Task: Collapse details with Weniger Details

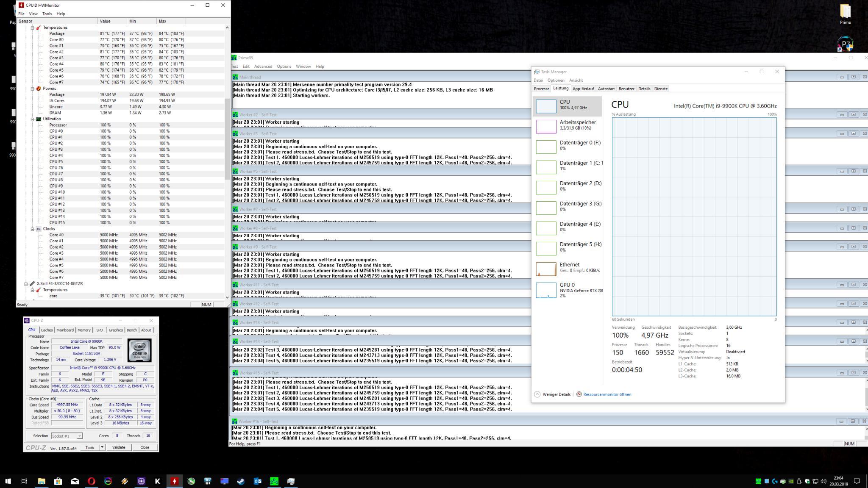Action: 552,394
